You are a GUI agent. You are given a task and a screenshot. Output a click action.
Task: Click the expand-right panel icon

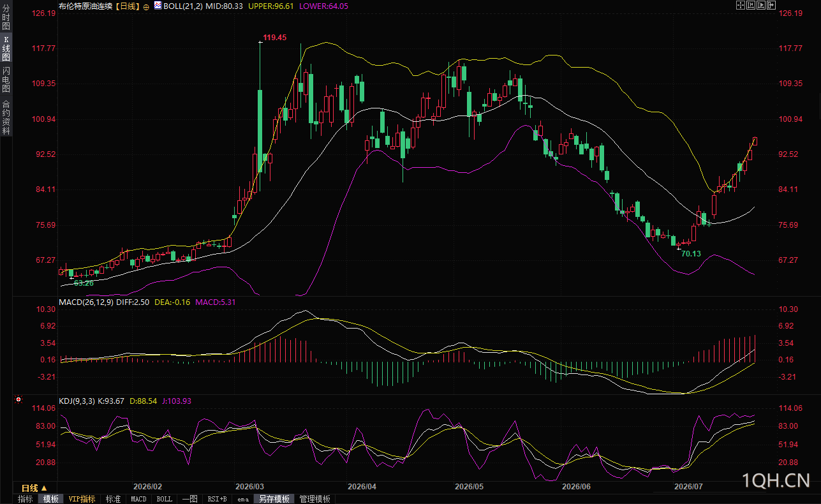point(771,5)
